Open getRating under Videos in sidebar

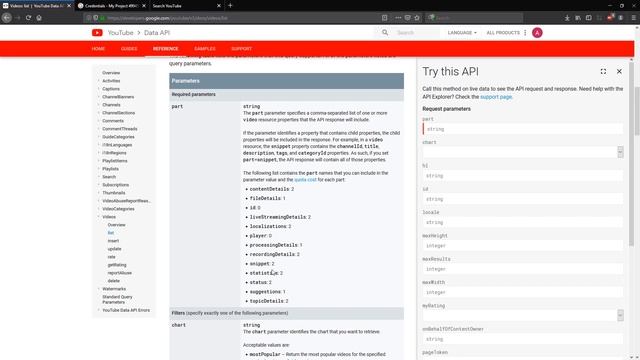[117, 265]
